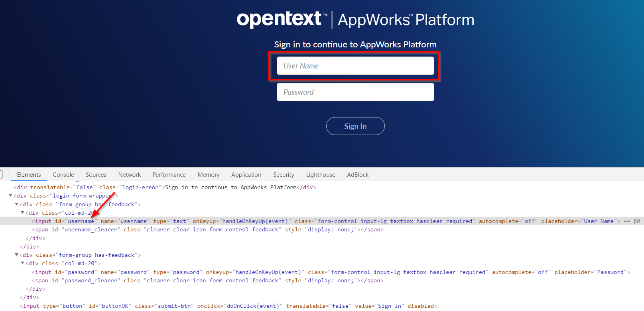
Task: Open the Memory tab
Action: click(209, 175)
